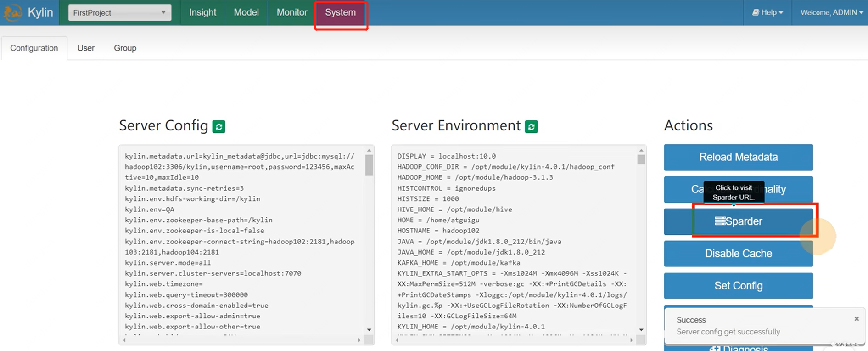Image resolution: width=868 pixels, height=351 pixels.
Task: Click the Reload Metadata button
Action: click(738, 157)
